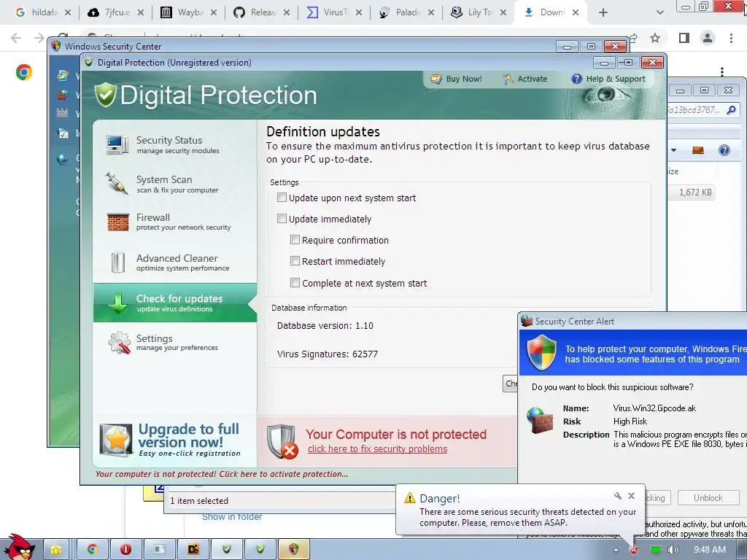Image resolution: width=747 pixels, height=560 pixels.
Task: Close the Danger! balloon notification
Action: (631, 496)
